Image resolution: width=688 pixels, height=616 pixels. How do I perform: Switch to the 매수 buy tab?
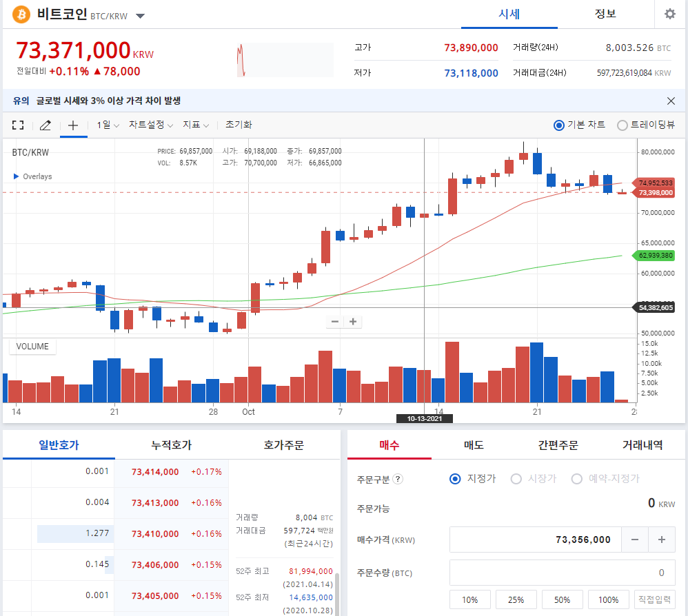point(389,445)
